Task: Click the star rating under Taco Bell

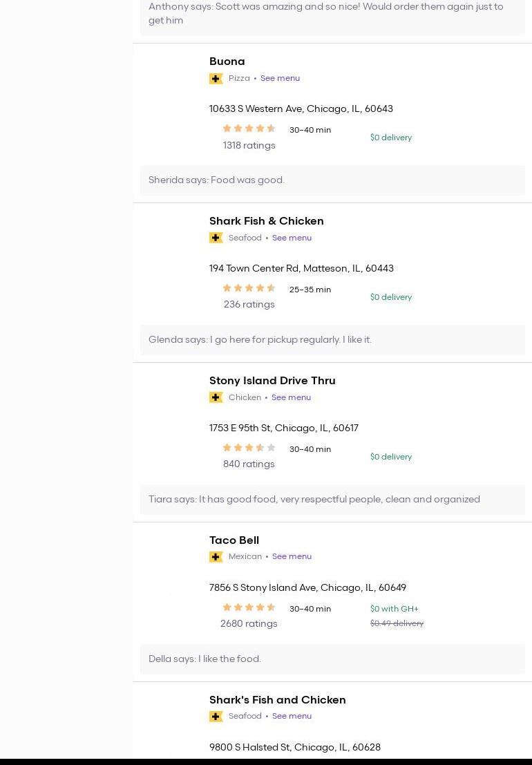Action: (x=249, y=607)
